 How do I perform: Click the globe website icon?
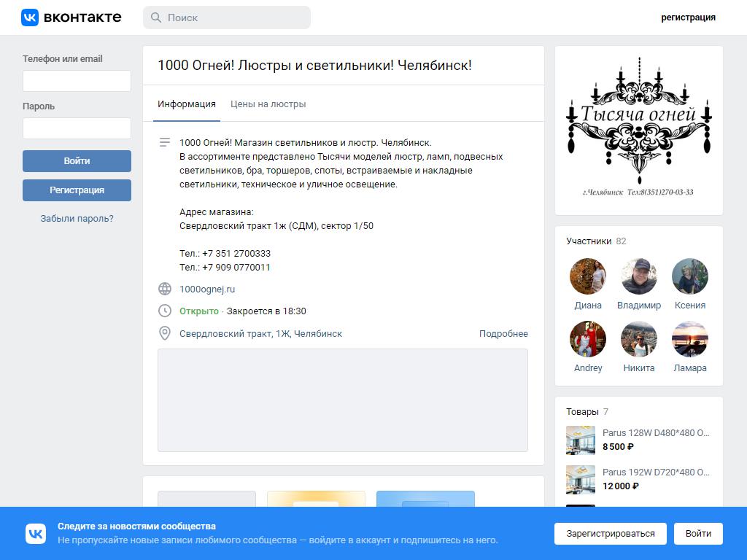point(165,289)
